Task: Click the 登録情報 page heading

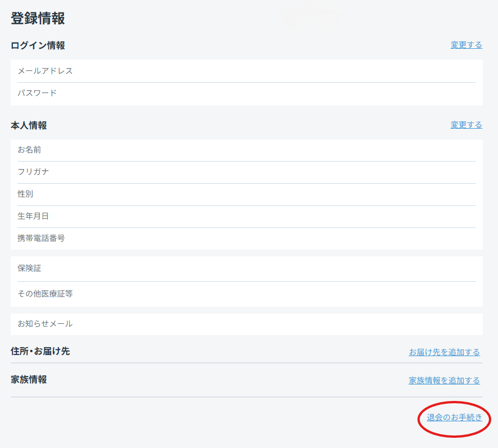Action: coord(38,18)
